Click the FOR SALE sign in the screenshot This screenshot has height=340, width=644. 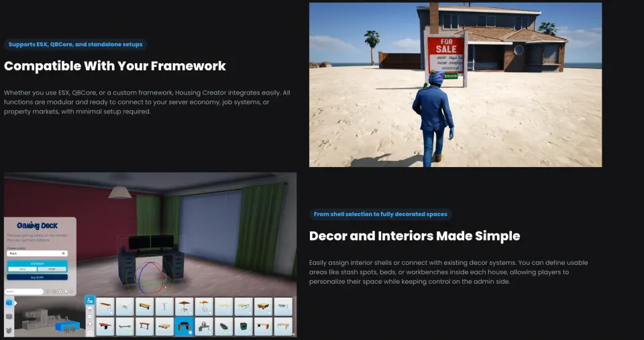tap(446, 54)
